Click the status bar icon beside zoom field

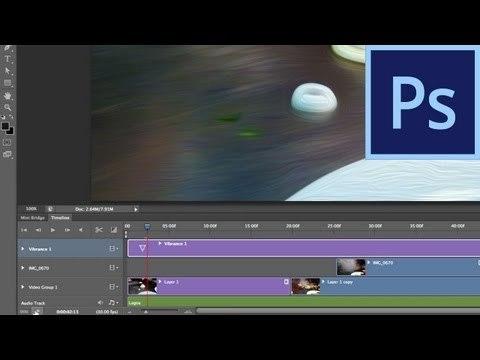click(x=50, y=209)
